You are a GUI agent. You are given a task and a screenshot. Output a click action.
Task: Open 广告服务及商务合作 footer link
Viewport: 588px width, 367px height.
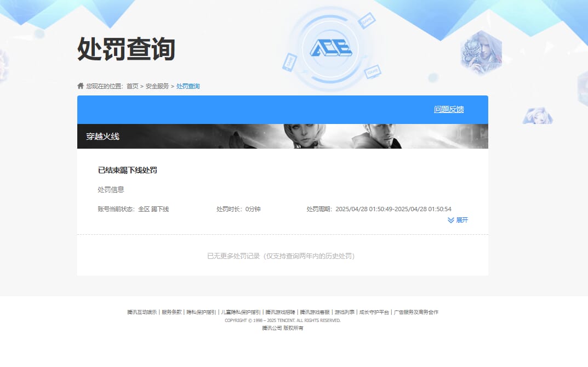click(416, 312)
